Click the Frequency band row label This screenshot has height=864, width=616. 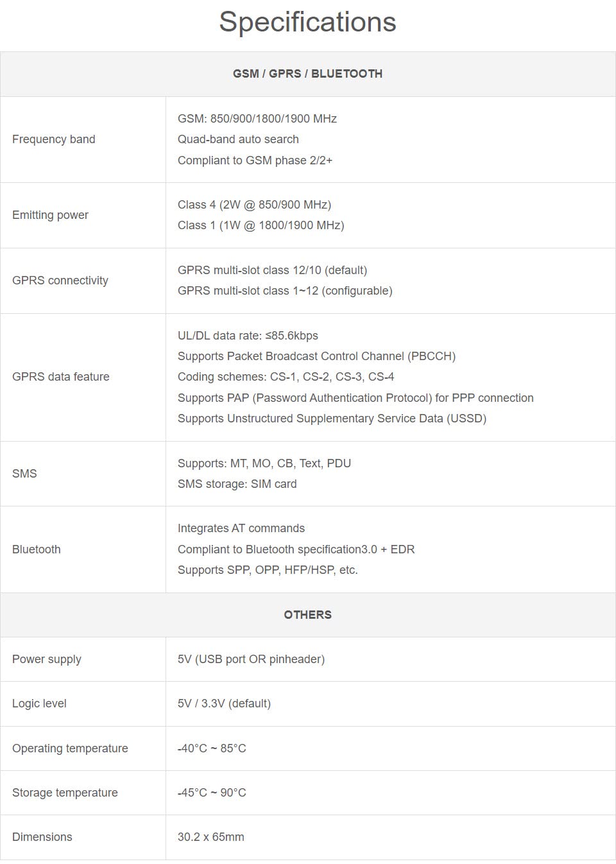53,139
